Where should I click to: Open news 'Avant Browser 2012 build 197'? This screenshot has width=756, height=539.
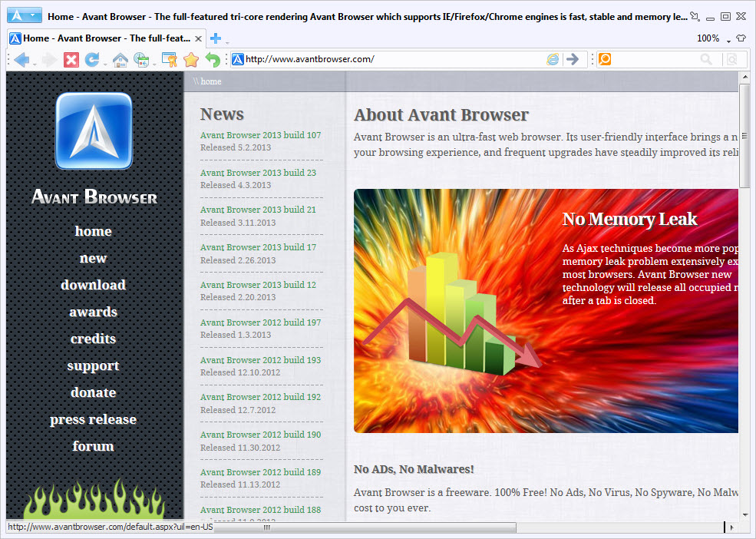tap(260, 322)
